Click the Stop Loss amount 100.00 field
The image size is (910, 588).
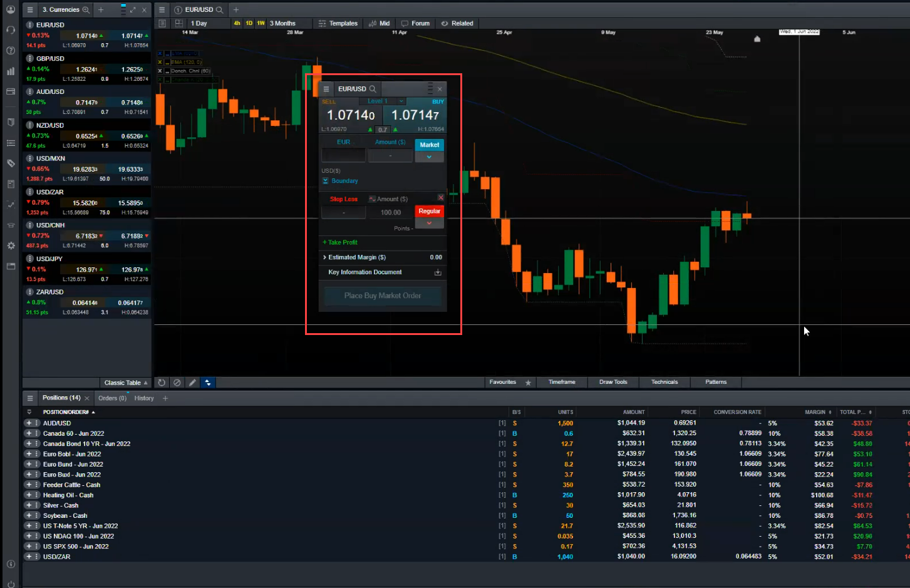(390, 212)
